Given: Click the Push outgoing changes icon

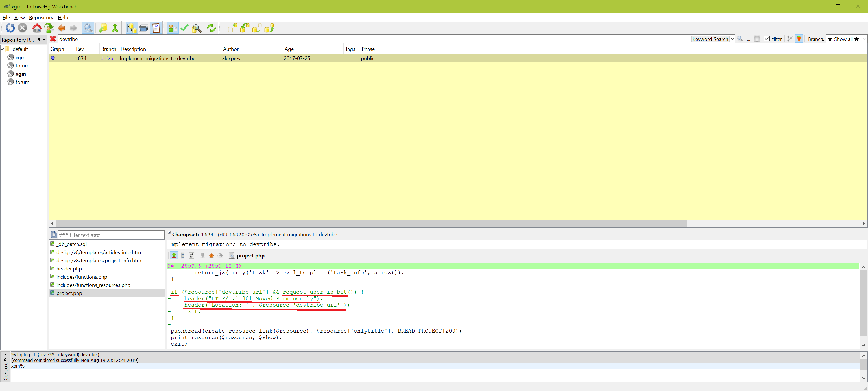Looking at the screenshot, I should pos(269,28).
